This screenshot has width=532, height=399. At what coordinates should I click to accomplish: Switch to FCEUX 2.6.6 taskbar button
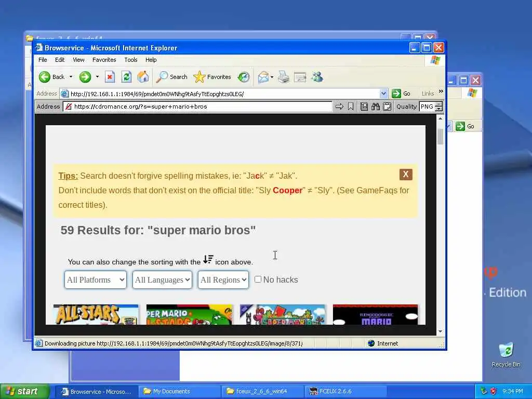pyautogui.click(x=346, y=392)
